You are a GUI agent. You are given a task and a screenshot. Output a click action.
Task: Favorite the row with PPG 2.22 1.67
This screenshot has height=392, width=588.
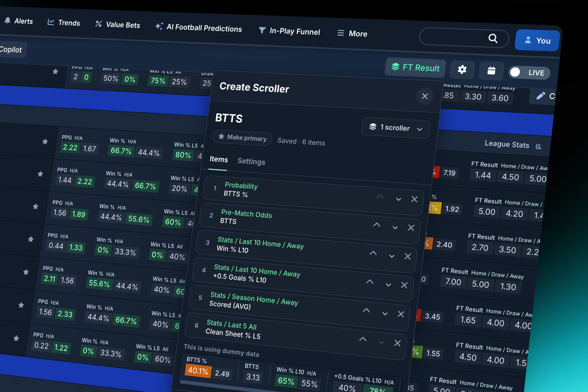(45, 141)
